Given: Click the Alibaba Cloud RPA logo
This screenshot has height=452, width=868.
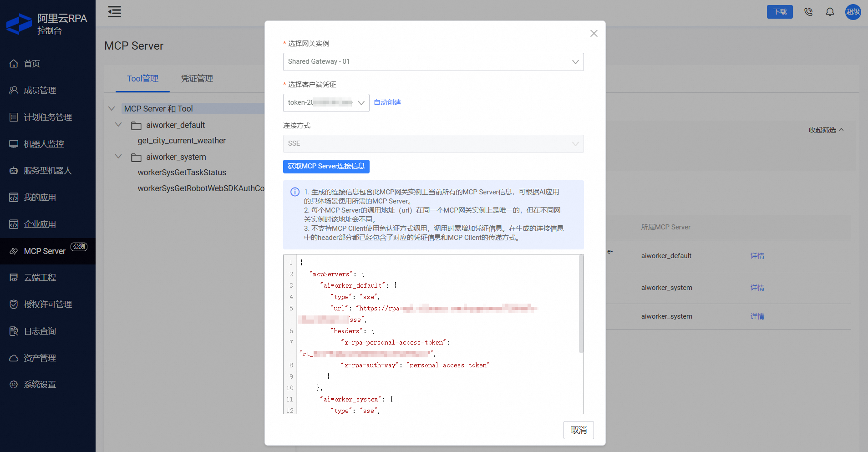Looking at the screenshot, I should click(19, 24).
